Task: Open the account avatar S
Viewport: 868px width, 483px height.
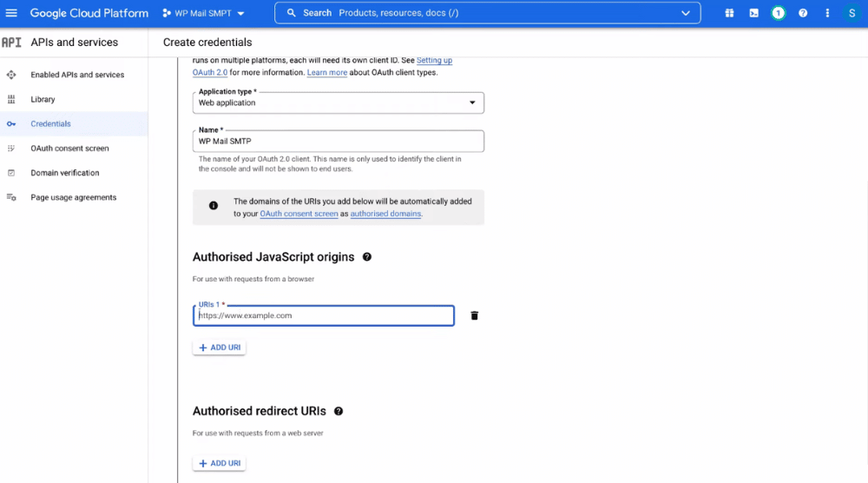Action: coord(852,13)
